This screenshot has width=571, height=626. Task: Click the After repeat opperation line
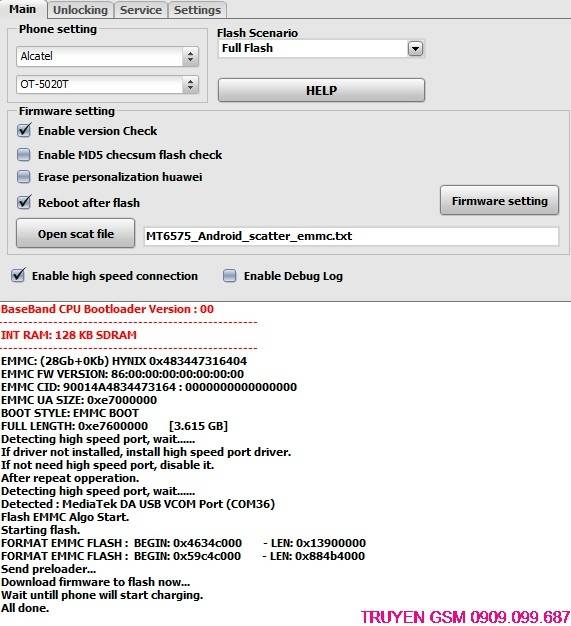pos(70,478)
